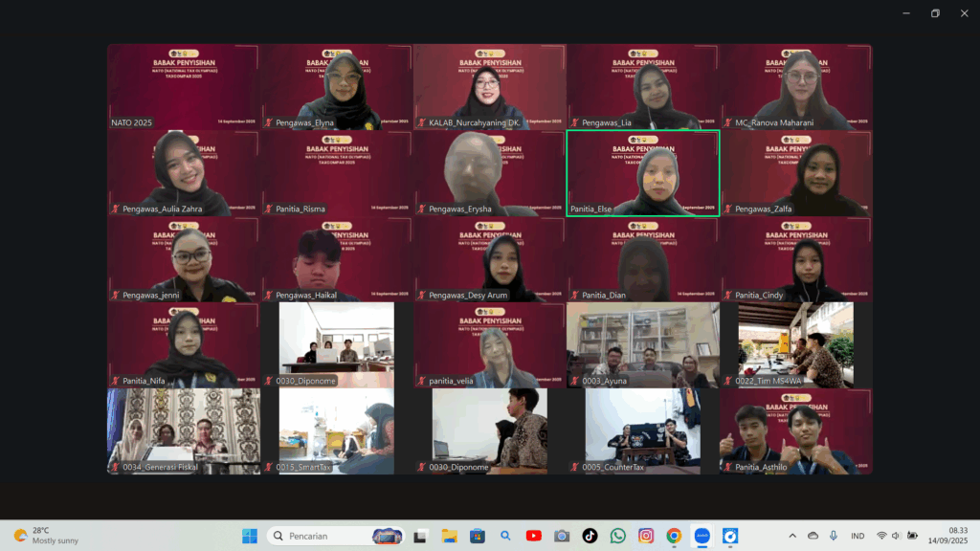
Task: Select the 0034_Generasi Fiskal video tile
Action: pyautogui.click(x=183, y=430)
